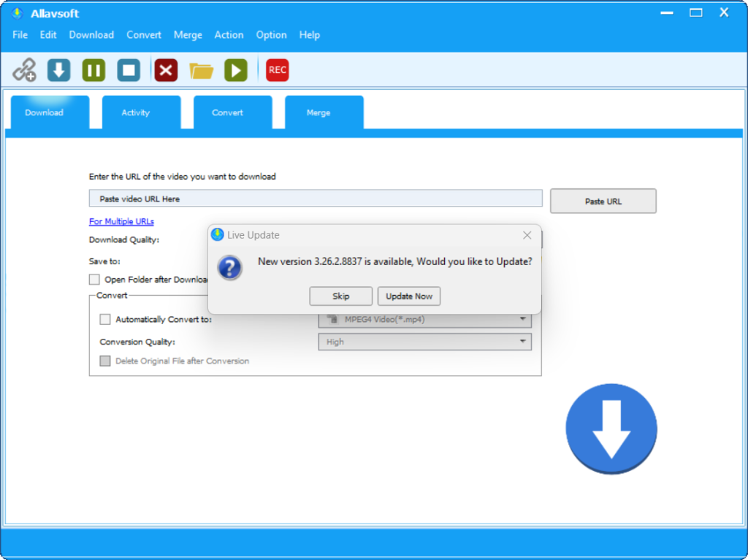748x560 pixels.
Task: Switch to the Activity tab
Action: 135,112
